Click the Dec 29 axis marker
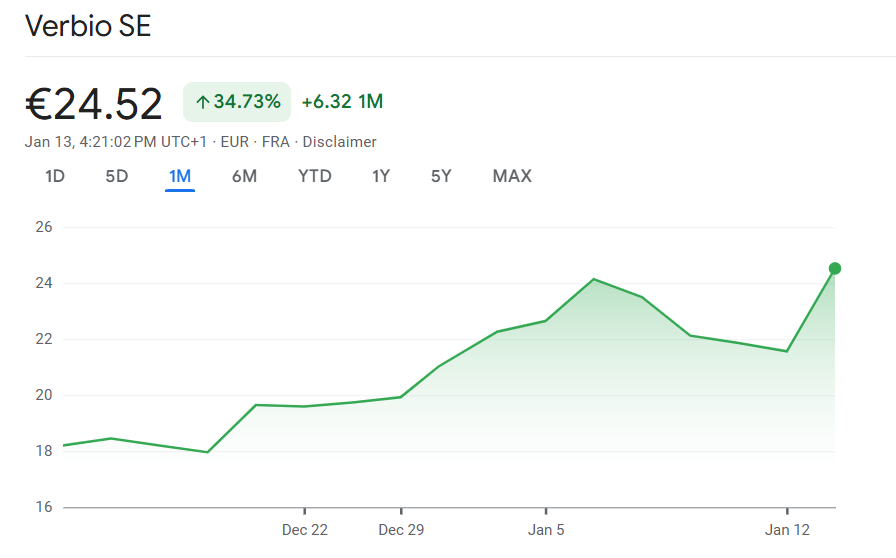 click(401, 530)
